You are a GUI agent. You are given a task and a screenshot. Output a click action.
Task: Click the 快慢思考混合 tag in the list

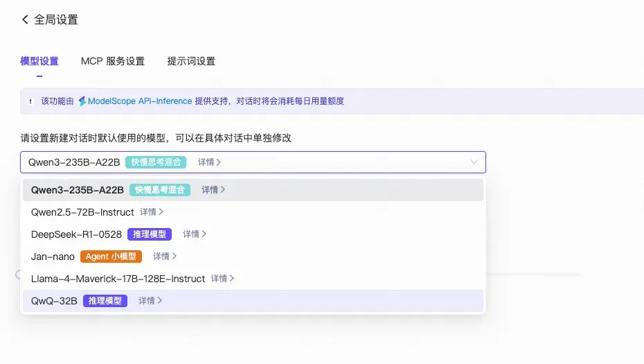[160, 190]
